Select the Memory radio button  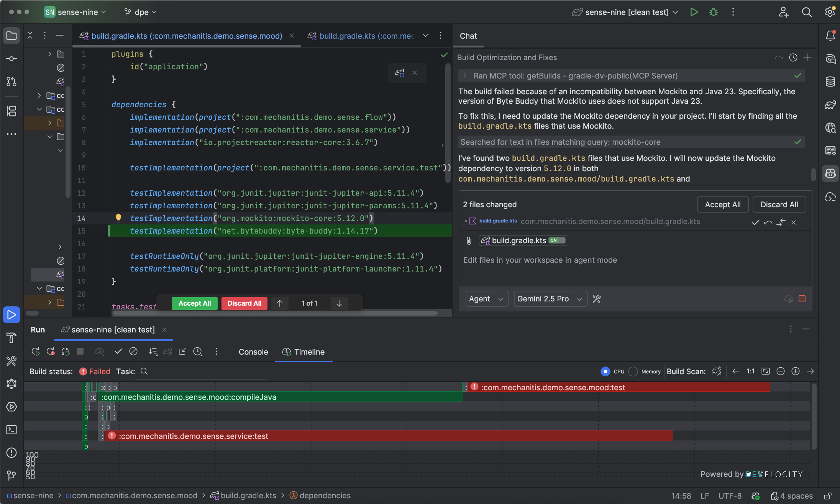pyautogui.click(x=633, y=371)
